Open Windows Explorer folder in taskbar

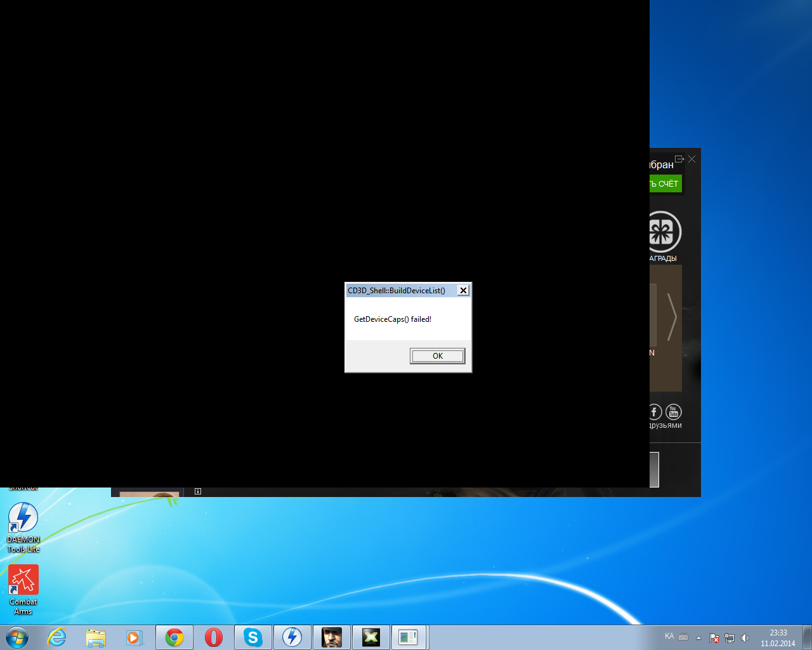pos(96,637)
